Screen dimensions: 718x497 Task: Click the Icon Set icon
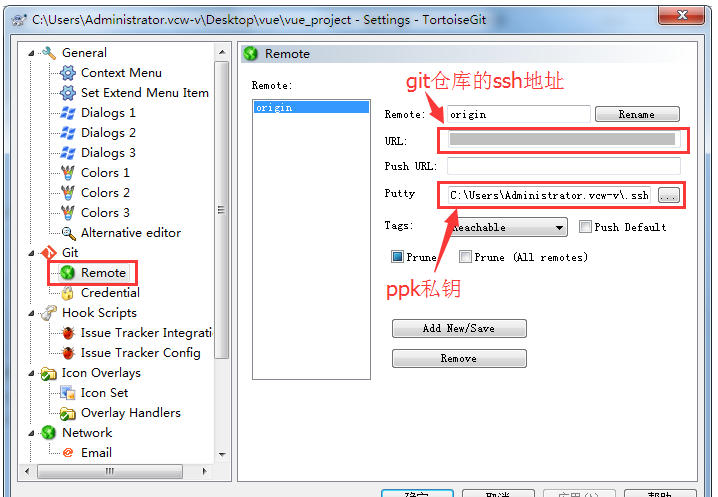68,393
